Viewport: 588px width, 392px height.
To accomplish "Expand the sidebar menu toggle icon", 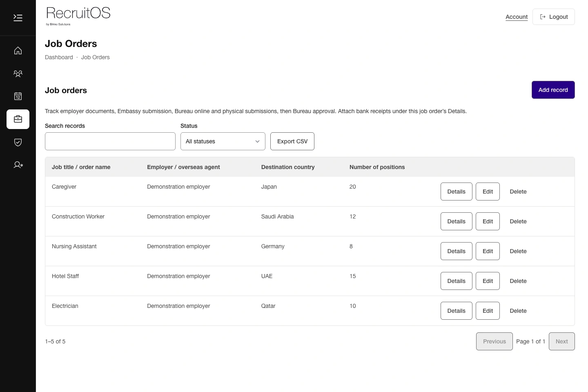I will [x=18, y=18].
